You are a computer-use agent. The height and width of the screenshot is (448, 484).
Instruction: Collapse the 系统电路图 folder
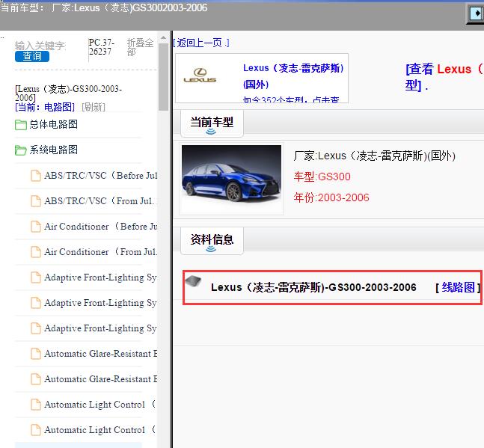[x=53, y=150]
